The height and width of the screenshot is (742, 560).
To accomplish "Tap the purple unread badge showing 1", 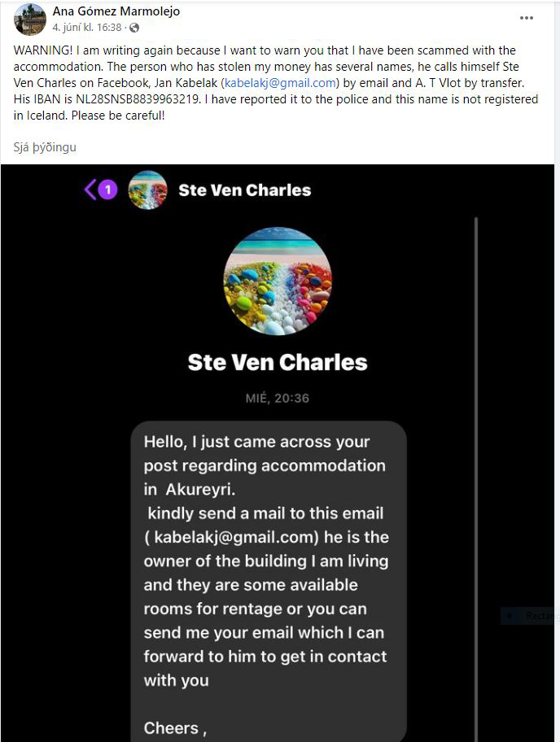I will click(x=108, y=190).
